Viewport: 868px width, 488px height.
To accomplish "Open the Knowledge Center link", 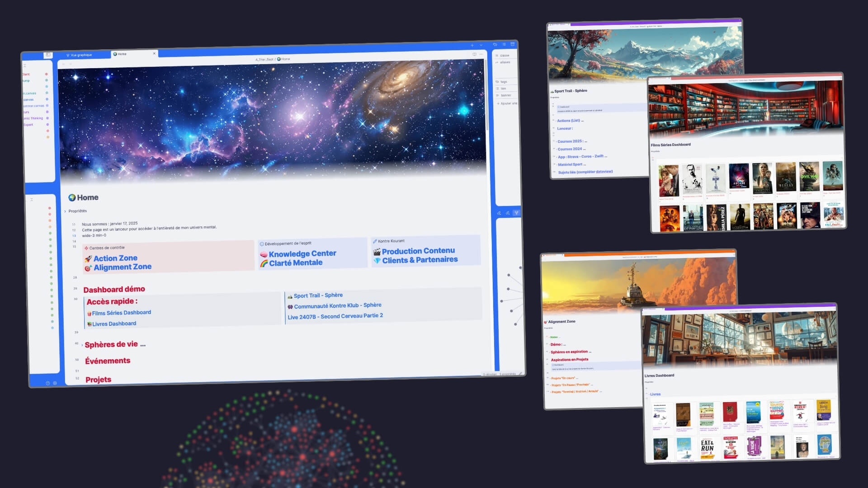I will (302, 253).
